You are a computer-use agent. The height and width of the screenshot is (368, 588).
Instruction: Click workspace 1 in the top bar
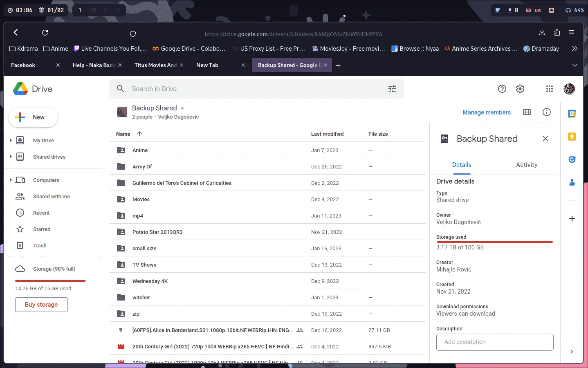pos(80,10)
